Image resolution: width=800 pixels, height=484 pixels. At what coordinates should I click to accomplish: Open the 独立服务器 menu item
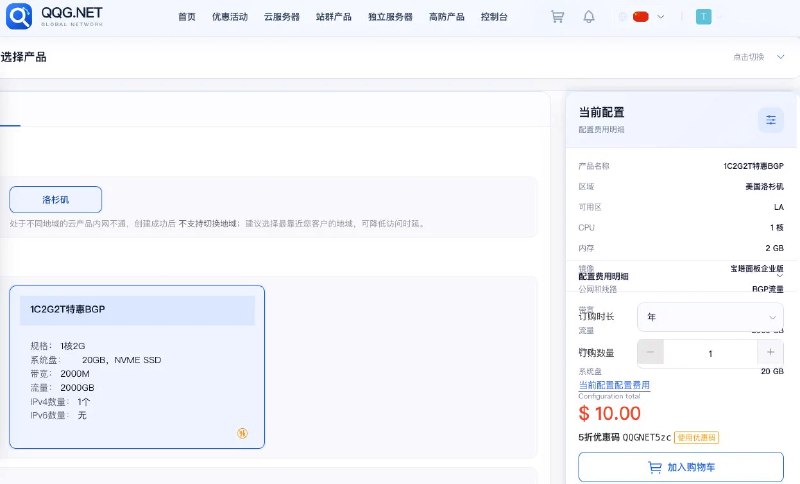390,17
